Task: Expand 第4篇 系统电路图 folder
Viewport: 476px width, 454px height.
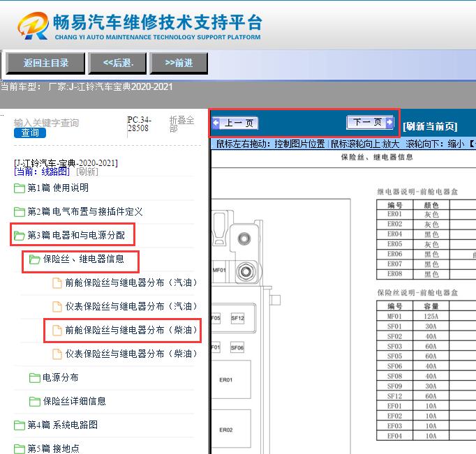Action: click(63, 425)
